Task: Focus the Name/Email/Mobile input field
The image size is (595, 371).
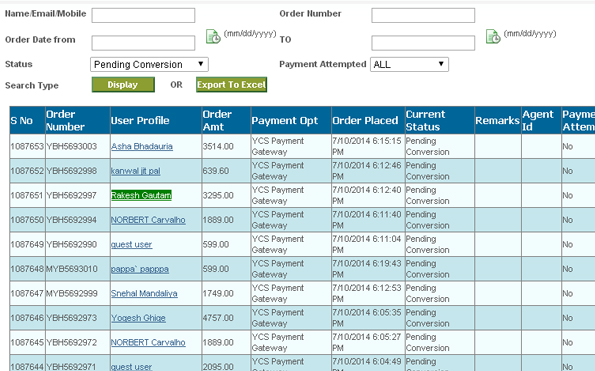Action: (x=143, y=16)
